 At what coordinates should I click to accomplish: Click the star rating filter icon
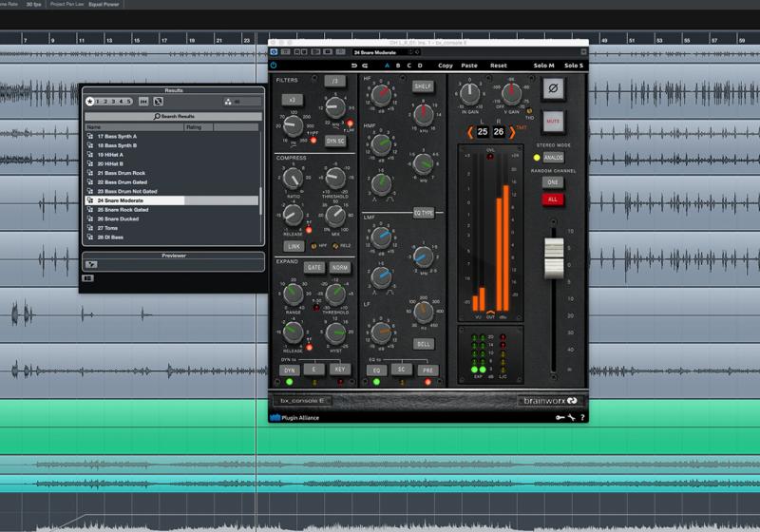click(x=90, y=102)
